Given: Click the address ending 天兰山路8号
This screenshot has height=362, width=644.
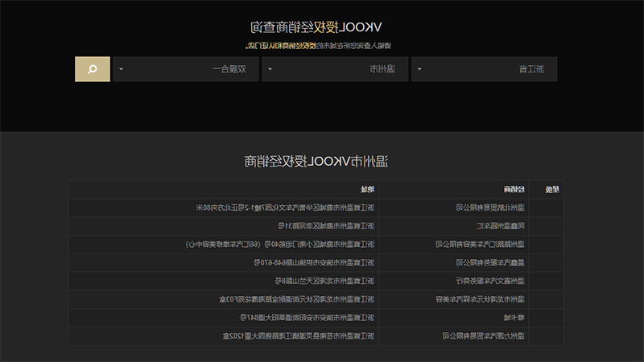Looking at the screenshot, I should point(324,281).
